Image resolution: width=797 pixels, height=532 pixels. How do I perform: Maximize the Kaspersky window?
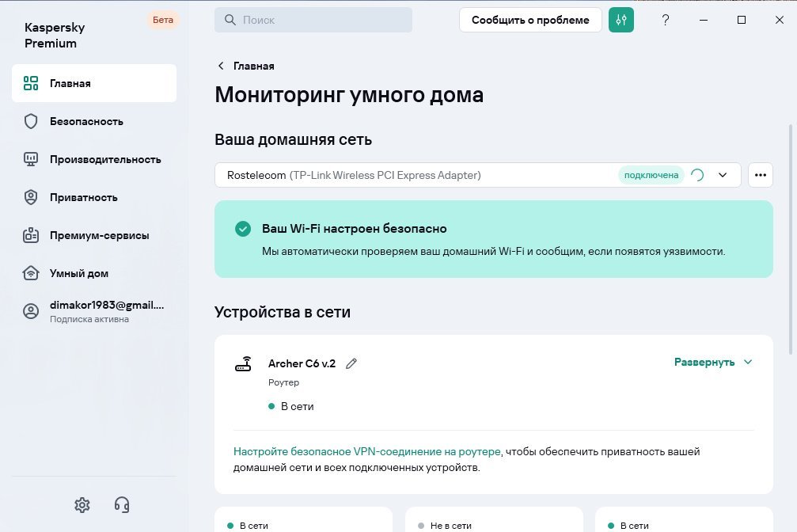[x=742, y=20]
